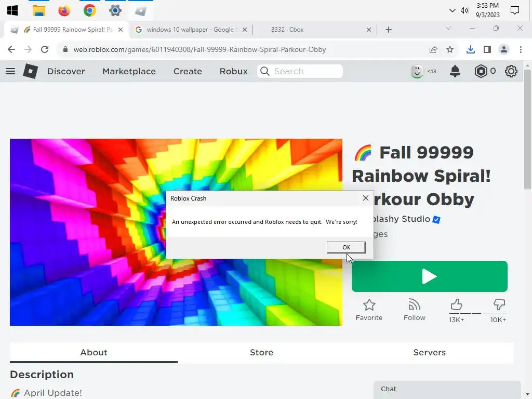Open the Windows Start menu
This screenshot has height=399, width=532.
(12, 10)
